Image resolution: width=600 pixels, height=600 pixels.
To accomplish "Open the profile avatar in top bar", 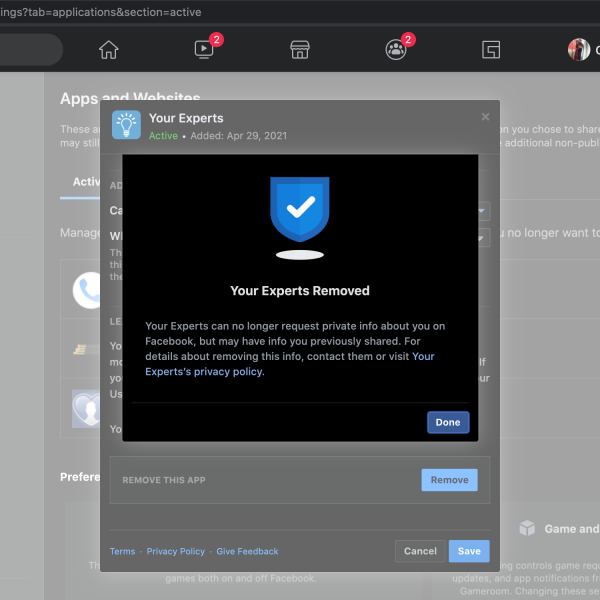I will (x=579, y=50).
